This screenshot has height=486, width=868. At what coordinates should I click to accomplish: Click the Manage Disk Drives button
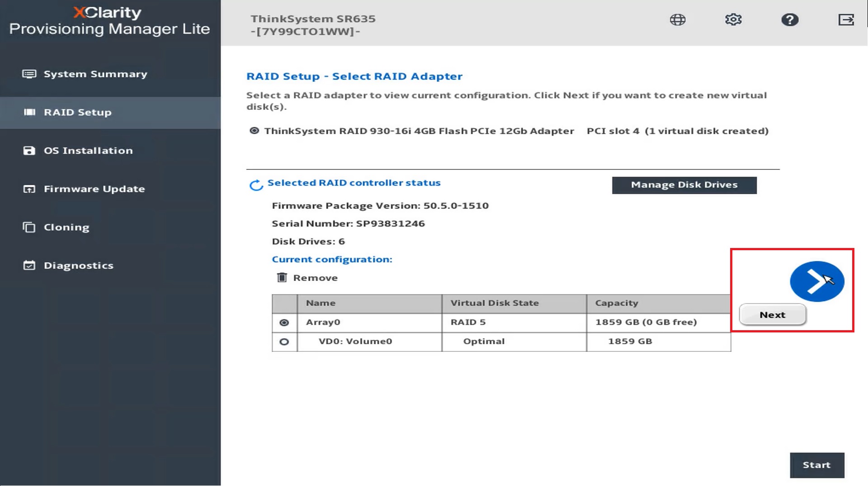684,185
